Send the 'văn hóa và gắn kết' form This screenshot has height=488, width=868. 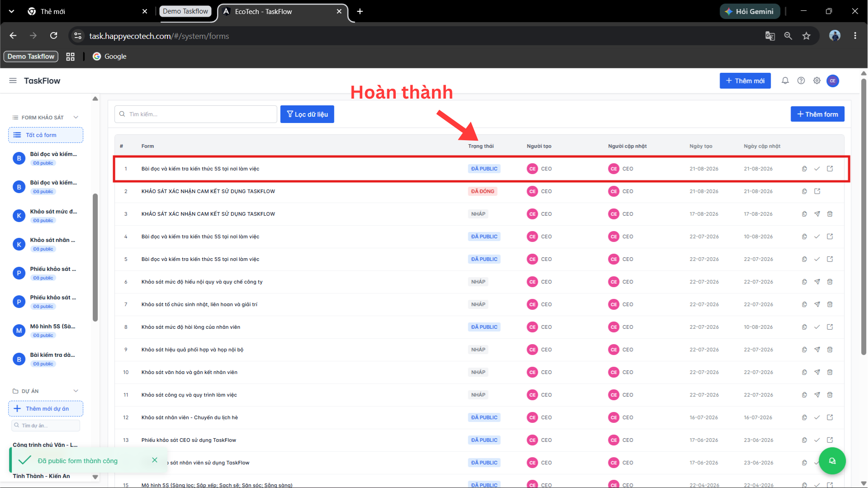(817, 372)
